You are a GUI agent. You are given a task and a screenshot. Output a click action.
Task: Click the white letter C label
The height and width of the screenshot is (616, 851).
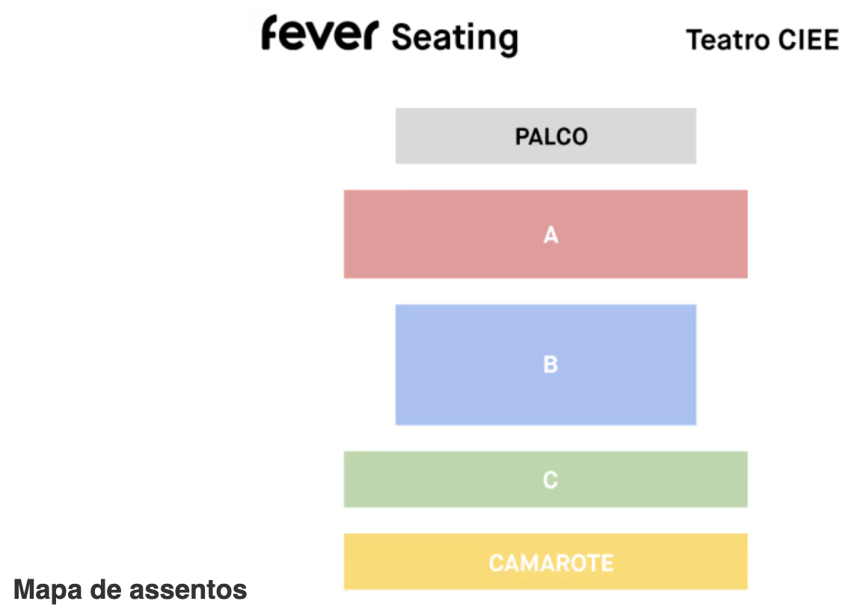(x=550, y=480)
